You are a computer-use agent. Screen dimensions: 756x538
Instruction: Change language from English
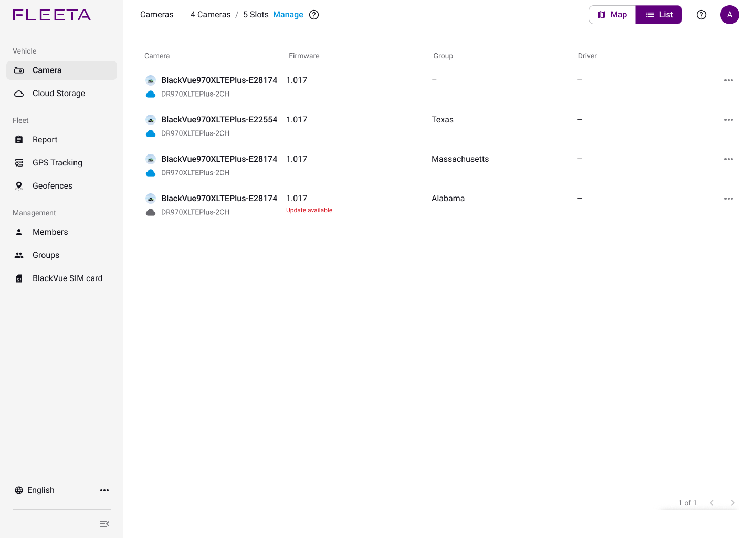[41, 490]
